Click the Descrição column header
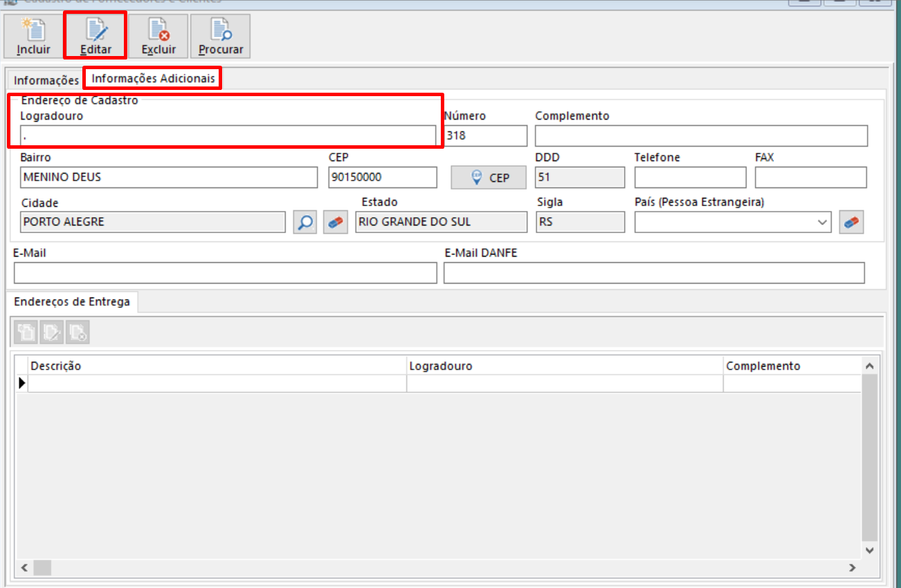Image resolution: width=901 pixels, height=588 pixels. click(217, 366)
